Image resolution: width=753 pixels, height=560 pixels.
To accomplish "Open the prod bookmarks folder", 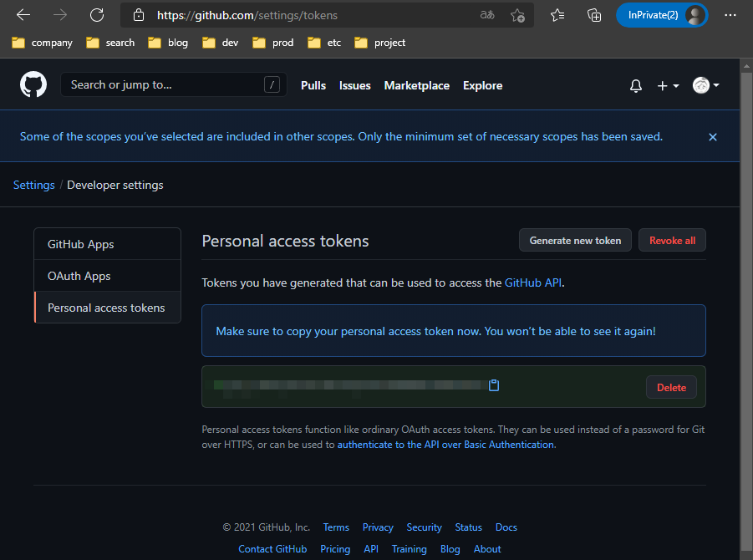I will [273, 43].
